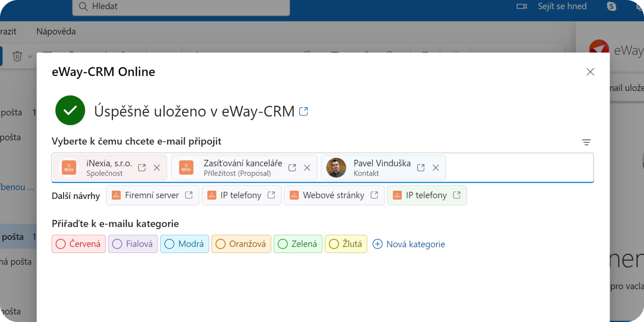The width and height of the screenshot is (644, 322).
Task: Open iNexia, s.r.o. company in new window
Action: [142, 167]
